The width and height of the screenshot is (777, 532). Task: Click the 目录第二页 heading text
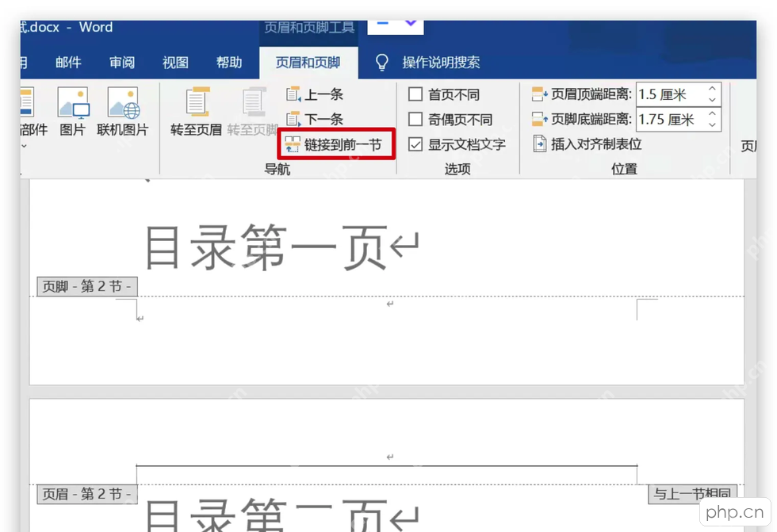click(x=265, y=515)
